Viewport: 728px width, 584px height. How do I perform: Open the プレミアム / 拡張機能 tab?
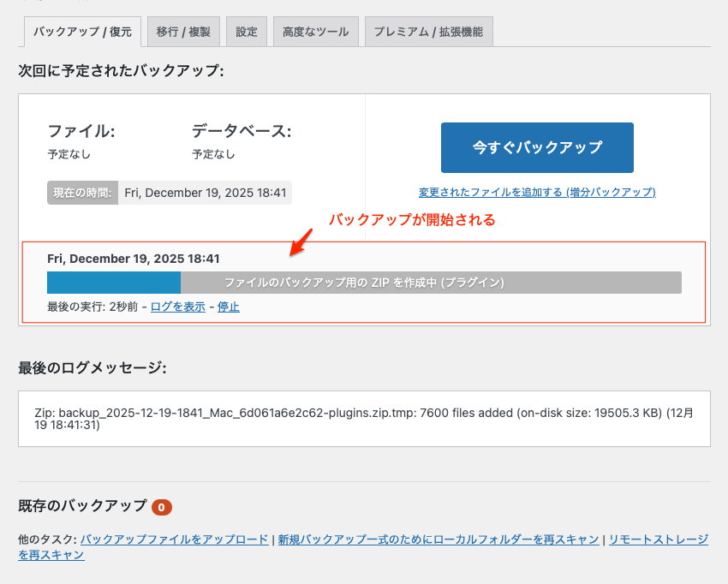click(428, 32)
